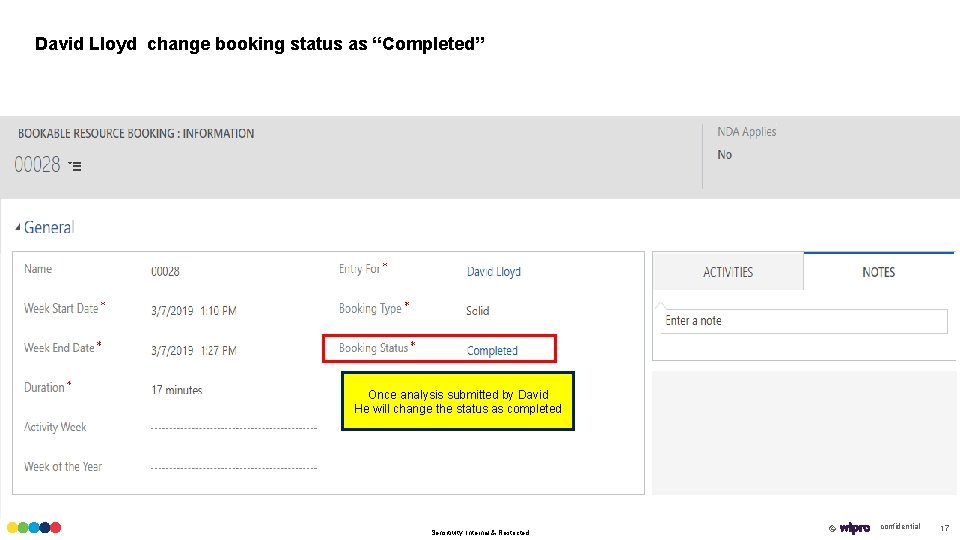Click the NDA Applies header label

tap(746, 132)
